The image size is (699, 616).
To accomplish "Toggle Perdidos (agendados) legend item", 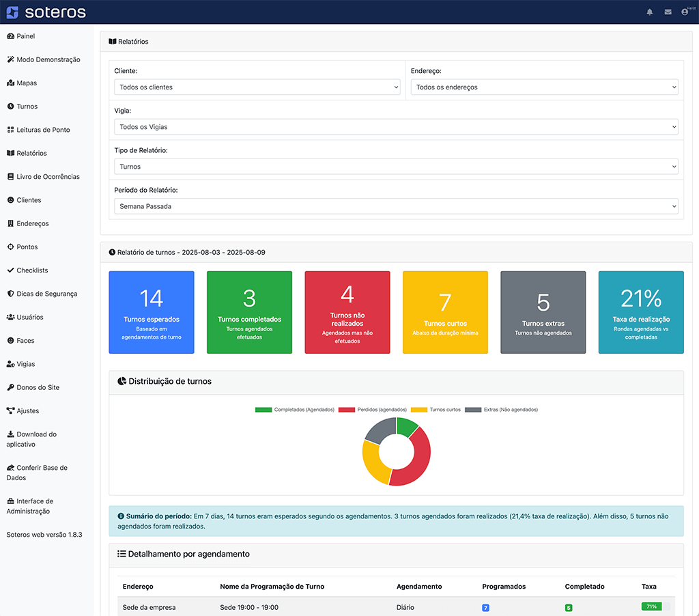I will tap(374, 410).
